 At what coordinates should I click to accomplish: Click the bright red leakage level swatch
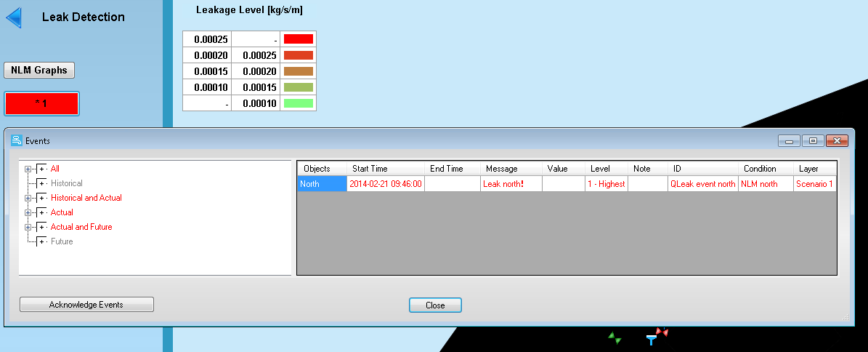298,39
